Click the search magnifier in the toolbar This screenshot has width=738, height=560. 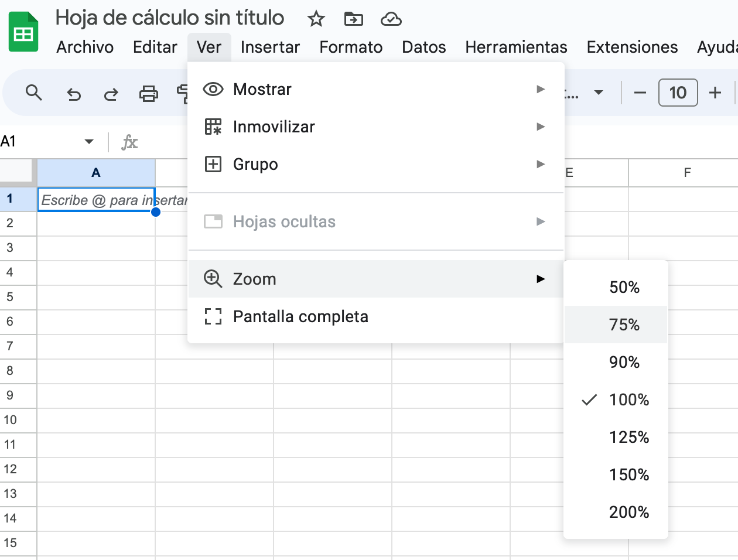click(x=34, y=93)
